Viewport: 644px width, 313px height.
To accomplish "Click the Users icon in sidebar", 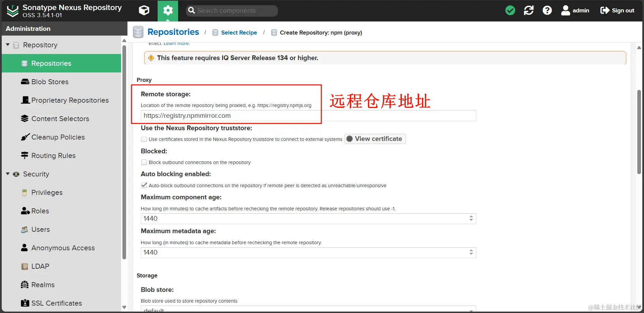I will (24, 229).
